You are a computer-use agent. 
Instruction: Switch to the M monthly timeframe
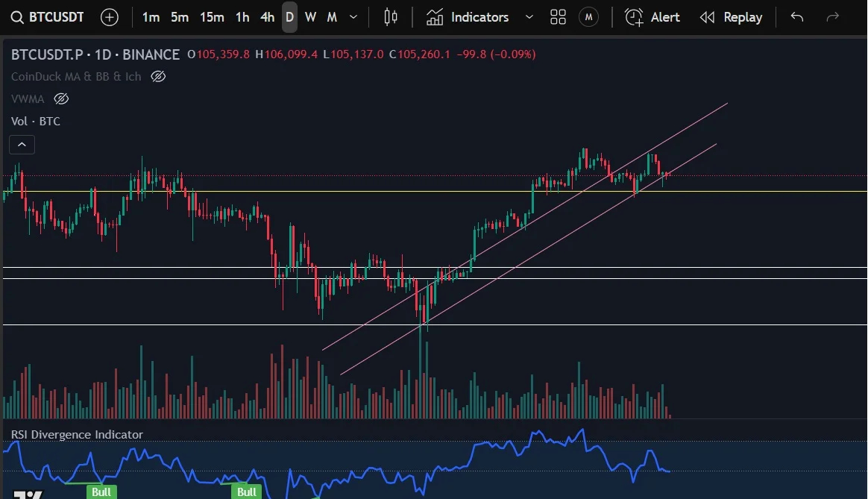pyautogui.click(x=332, y=17)
